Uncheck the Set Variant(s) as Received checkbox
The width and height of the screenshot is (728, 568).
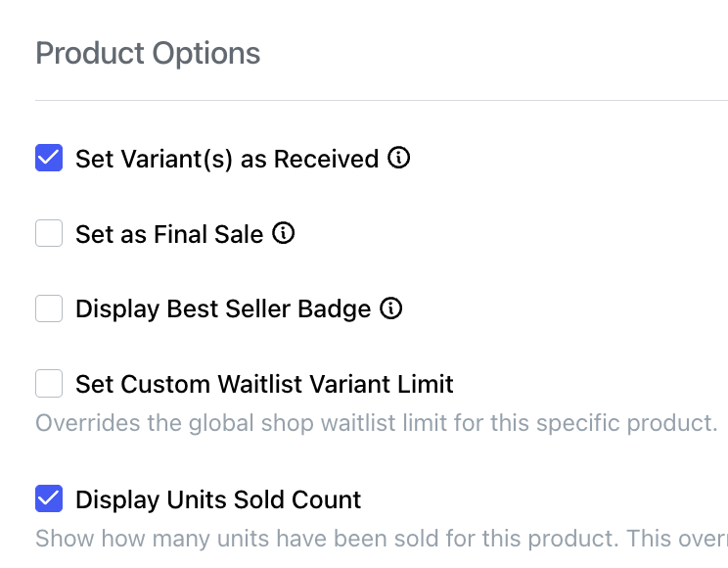pyautogui.click(x=49, y=158)
